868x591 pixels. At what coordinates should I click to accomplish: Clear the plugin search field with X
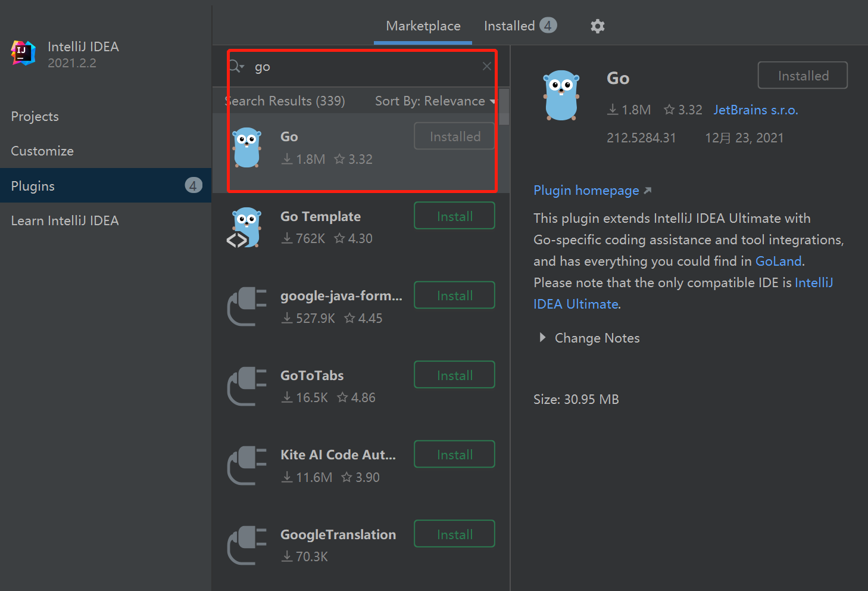[487, 66]
